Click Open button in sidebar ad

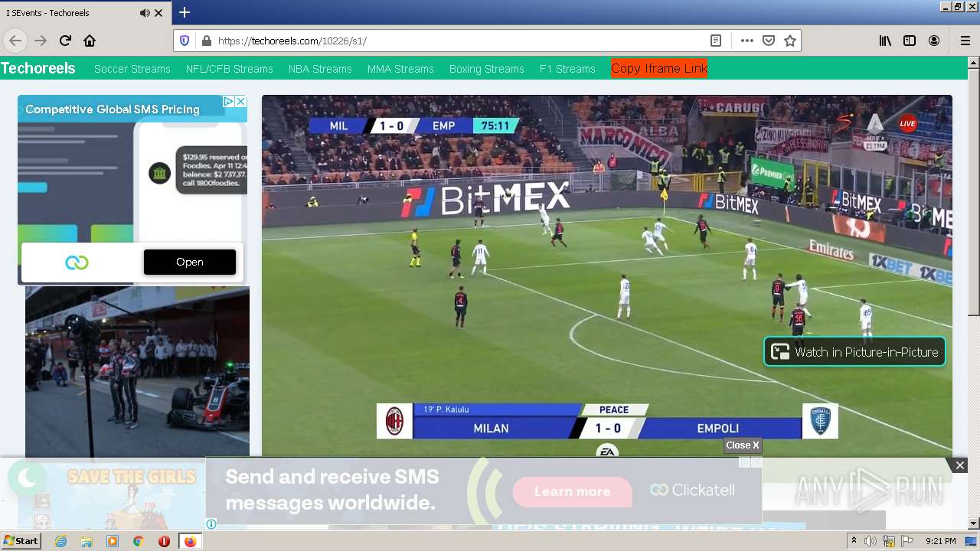click(x=190, y=262)
